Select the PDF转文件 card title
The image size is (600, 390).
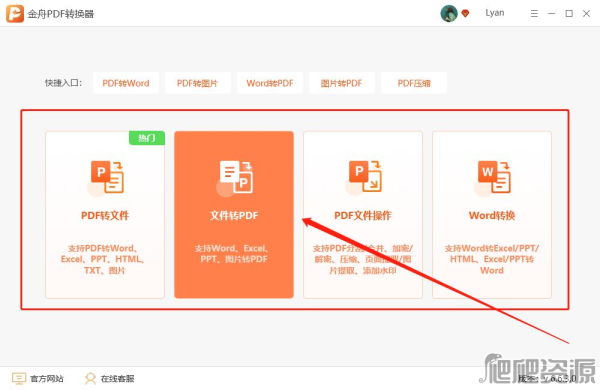[x=105, y=215]
